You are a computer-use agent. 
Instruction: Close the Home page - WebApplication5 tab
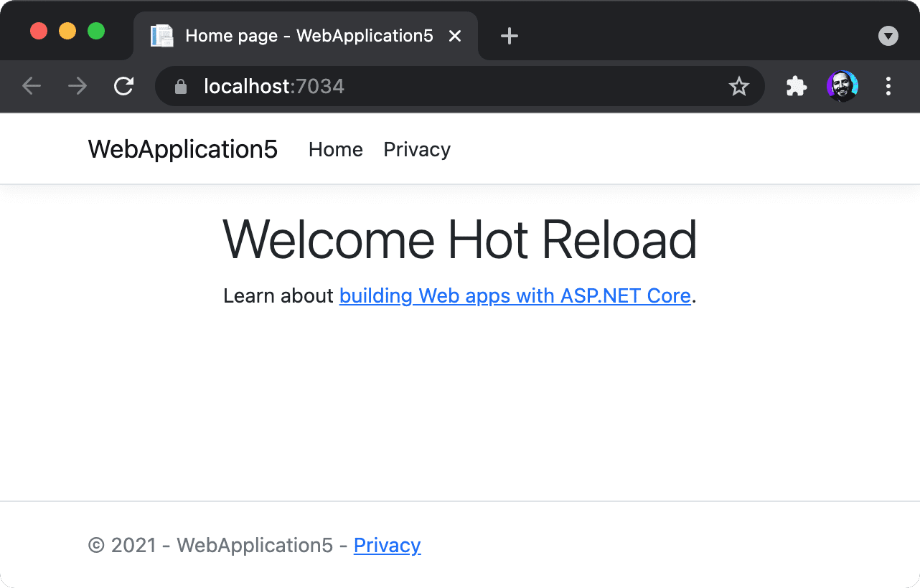[x=454, y=36]
